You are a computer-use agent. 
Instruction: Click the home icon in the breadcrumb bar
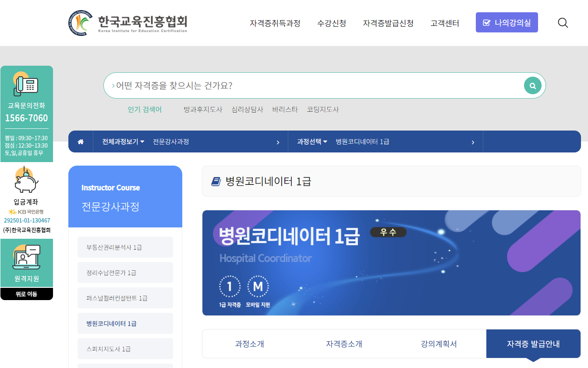[x=81, y=141]
